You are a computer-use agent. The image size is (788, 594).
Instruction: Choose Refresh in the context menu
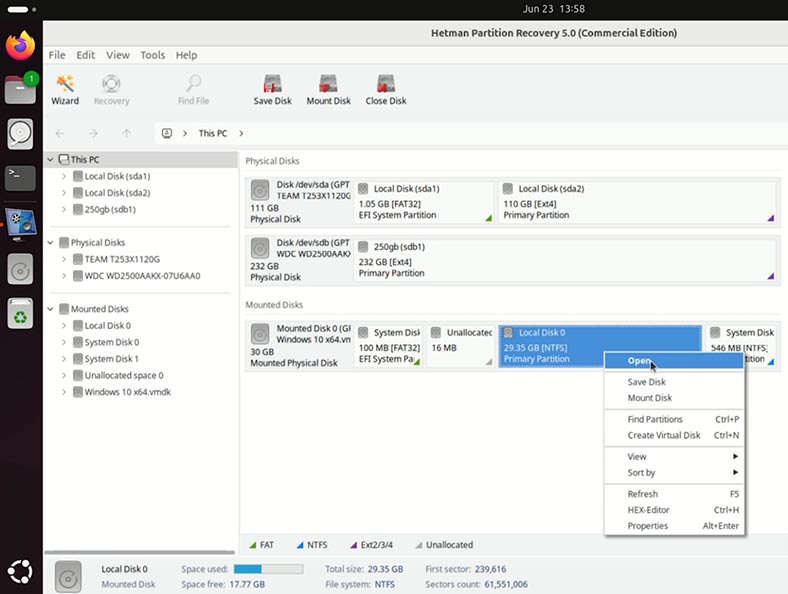673,493
